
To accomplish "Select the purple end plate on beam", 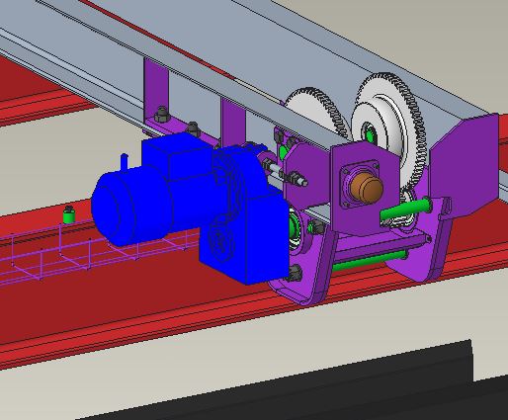I will 465,165.
